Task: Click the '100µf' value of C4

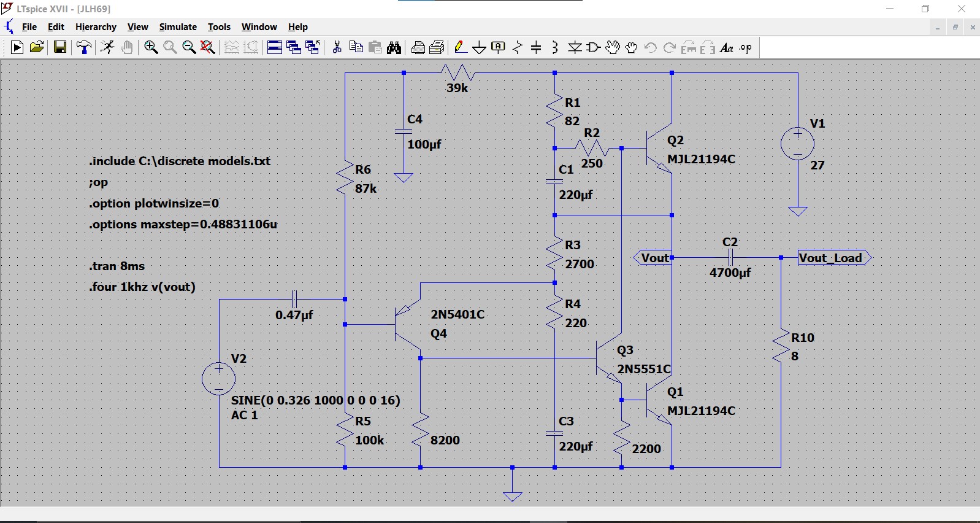Action: 424,144
